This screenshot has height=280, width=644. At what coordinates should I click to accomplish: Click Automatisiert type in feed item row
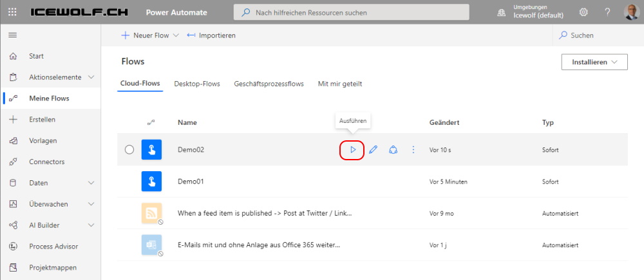pos(560,214)
